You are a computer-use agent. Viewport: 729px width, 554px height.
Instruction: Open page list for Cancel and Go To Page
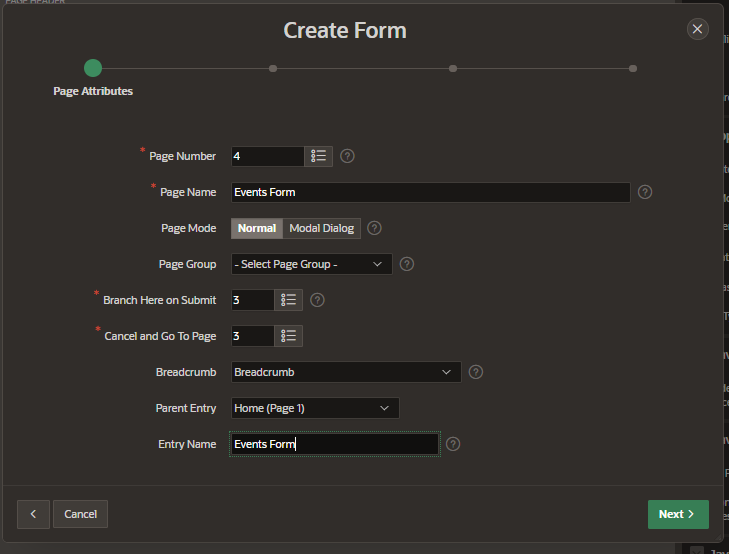[288, 336]
